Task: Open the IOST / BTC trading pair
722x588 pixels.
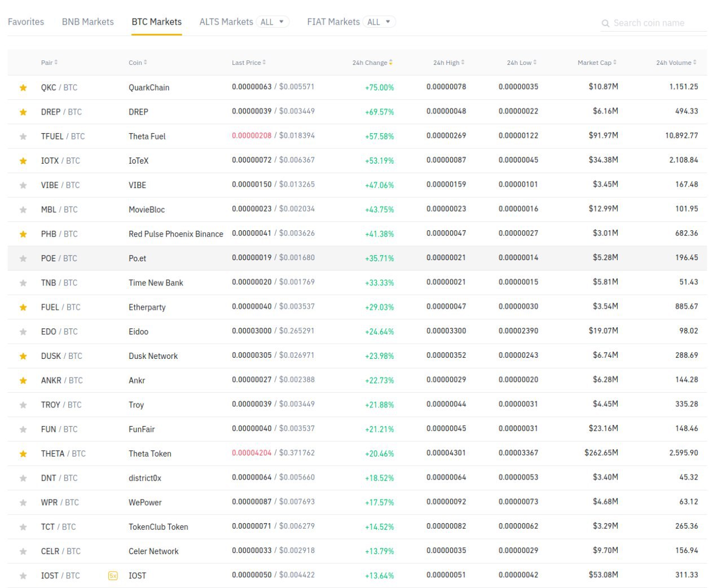Action: coord(60,576)
